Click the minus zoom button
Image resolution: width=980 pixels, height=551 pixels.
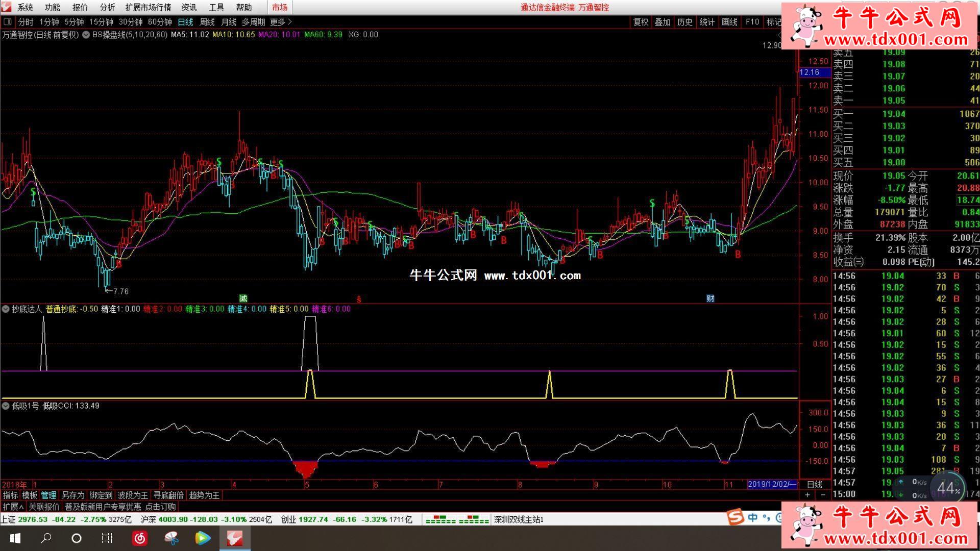[x=823, y=495]
